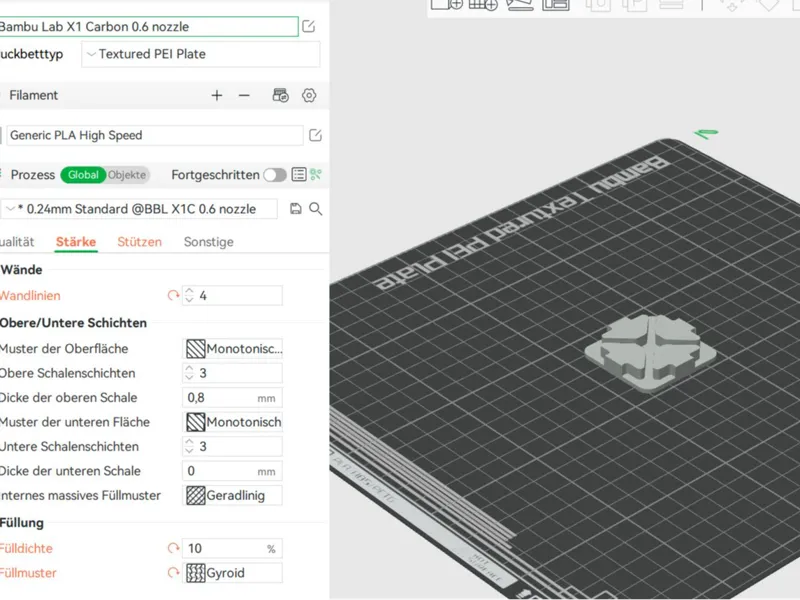Click the Fülldichte setting label
The width and height of the screenshot is (800, 600).
[x=26, y=548]
